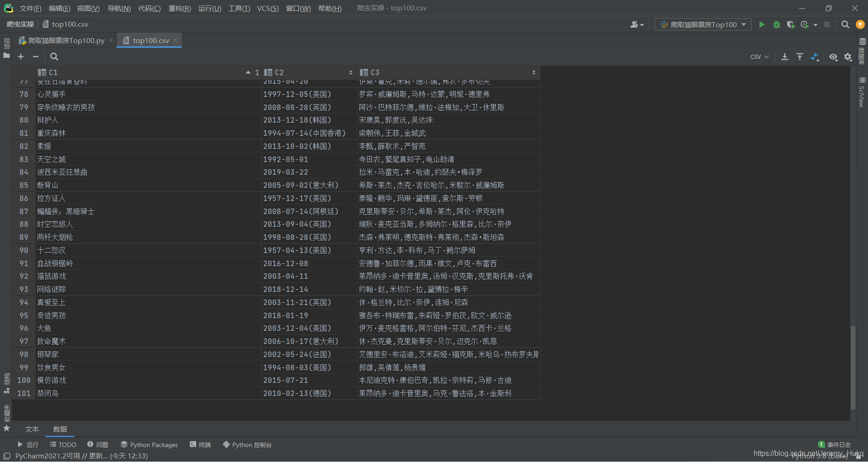This screenshot has width=868, height=462.
Task: Open the C2 column sort chevron
Action: (x=351, y=72)
